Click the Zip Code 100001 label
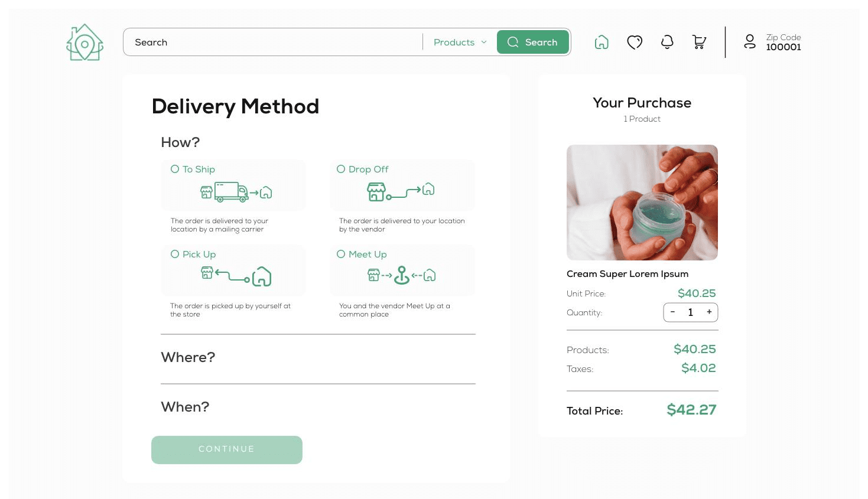868x499 pixels. (784, 42)
